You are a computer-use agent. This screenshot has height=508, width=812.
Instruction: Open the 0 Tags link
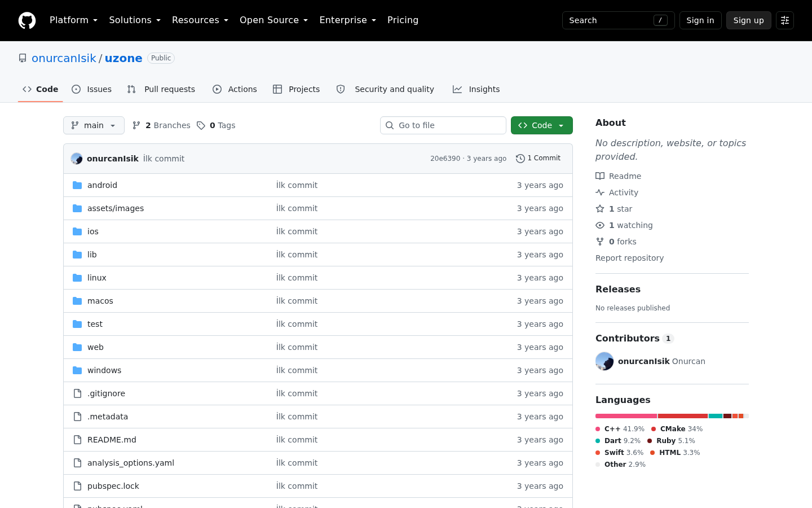pos(216,125)
